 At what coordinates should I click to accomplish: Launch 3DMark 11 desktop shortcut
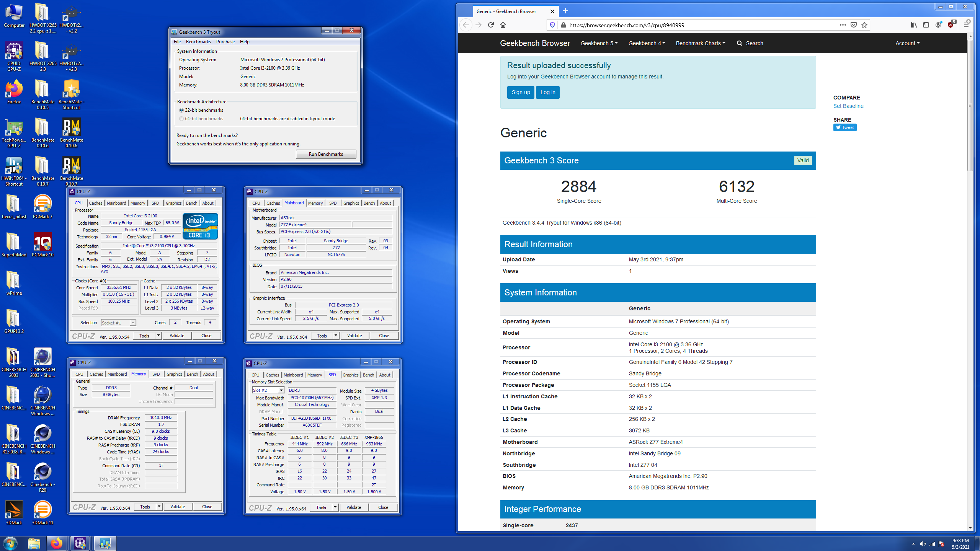[42, 513]
